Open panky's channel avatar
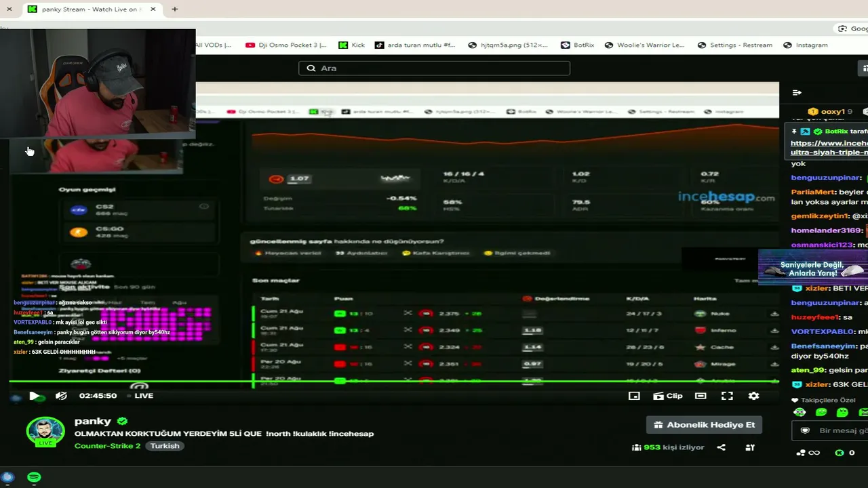The width and height of the screenshot is (868, 488). pos(45,432)
